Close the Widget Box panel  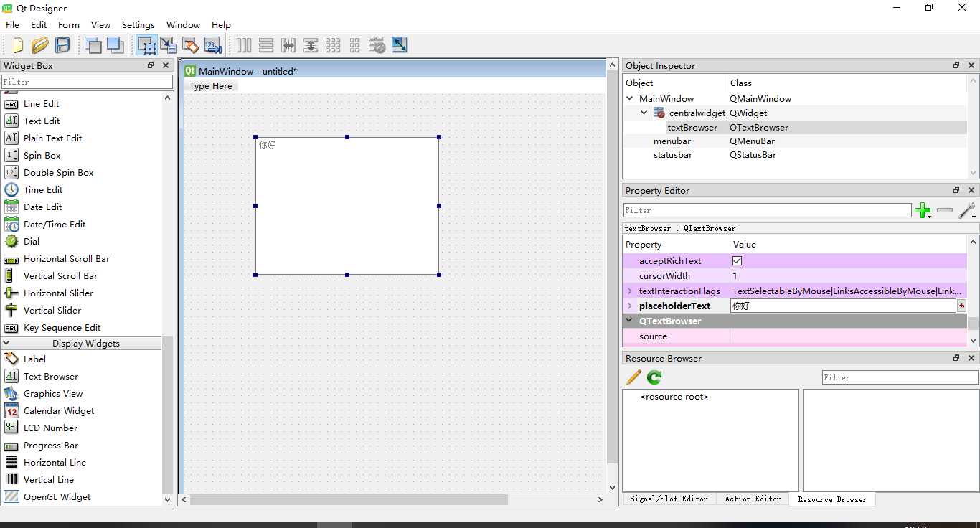coord(166,65)
